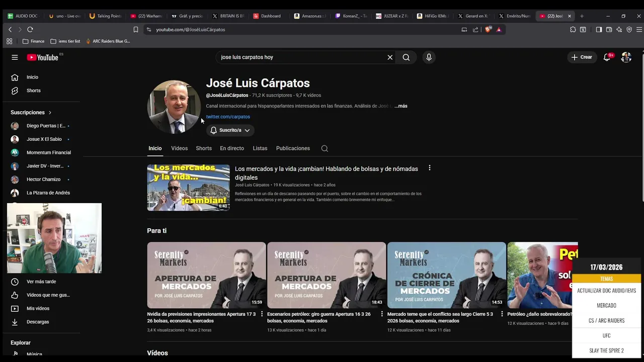Start voice search with the microphone icon
The width and height of the screenshot is (644, 362).
429,57
